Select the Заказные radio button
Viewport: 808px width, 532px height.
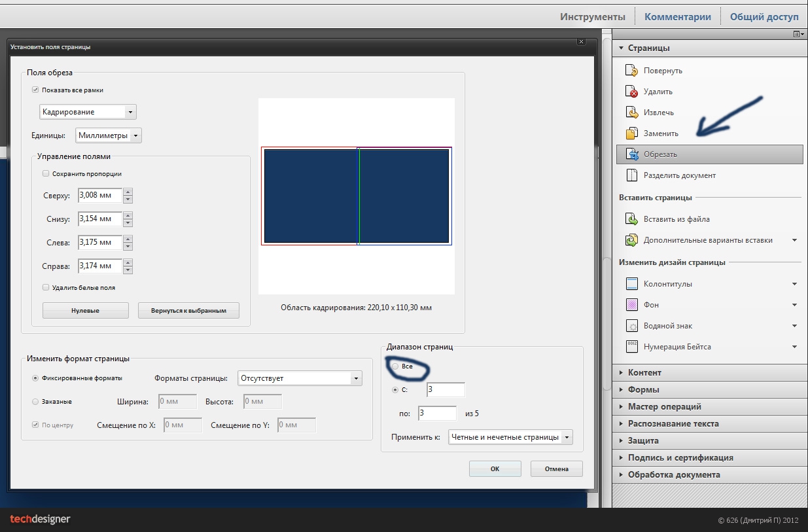[35, 402]
